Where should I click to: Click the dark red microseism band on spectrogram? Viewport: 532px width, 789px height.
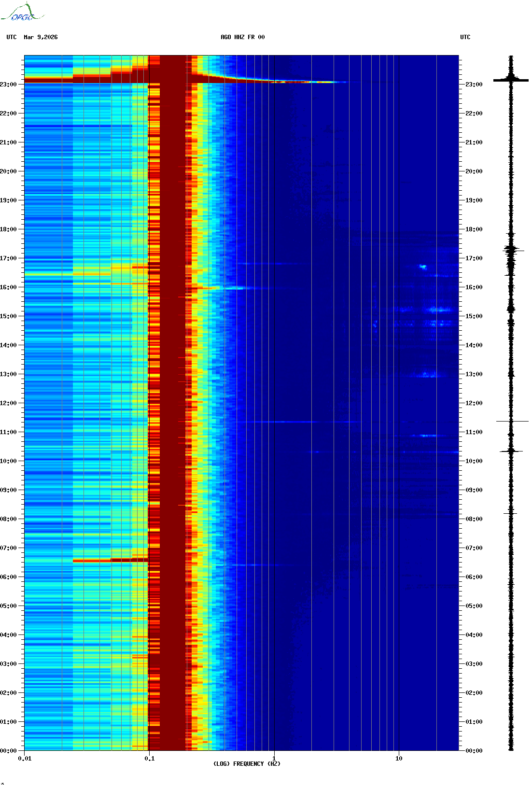[x=173, y=403]
